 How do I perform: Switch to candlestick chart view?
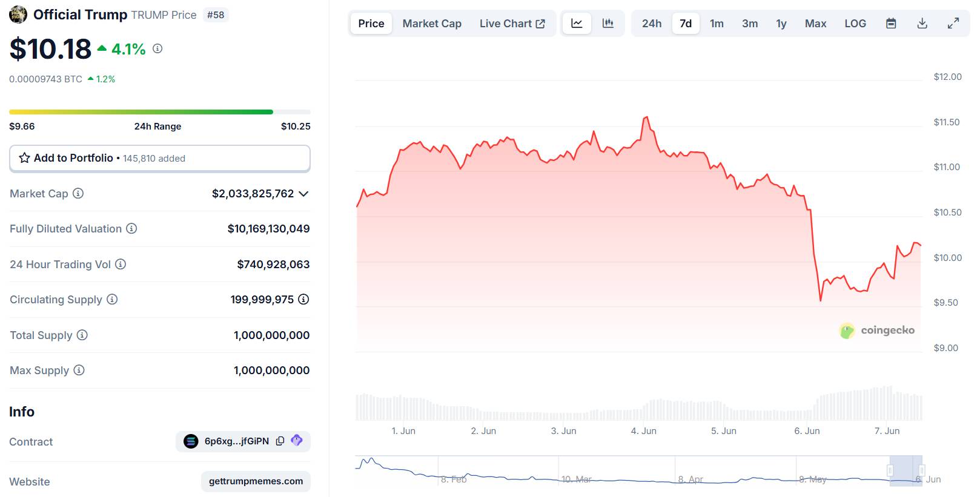coord(608,24)
